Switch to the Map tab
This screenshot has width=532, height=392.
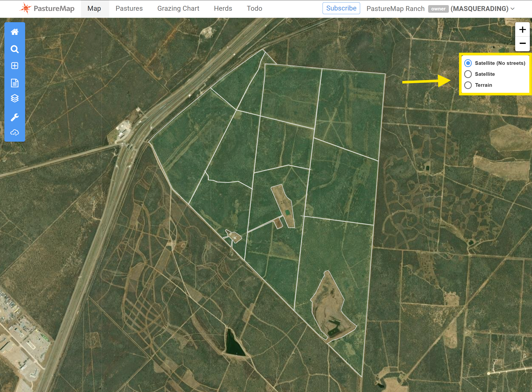pos(94,9)
